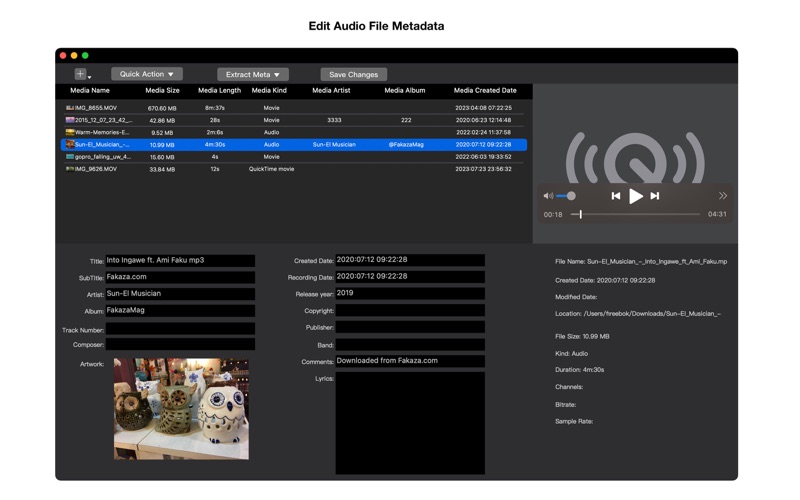Viewport: 800px width, 500px height.
Task: Click the File Name info text
Action: coord(641,261)
